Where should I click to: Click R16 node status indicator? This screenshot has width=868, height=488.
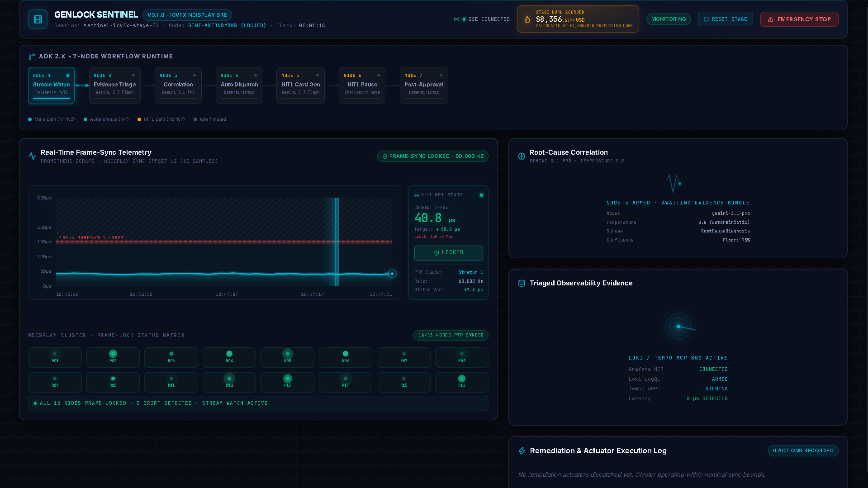click(462, 379)
